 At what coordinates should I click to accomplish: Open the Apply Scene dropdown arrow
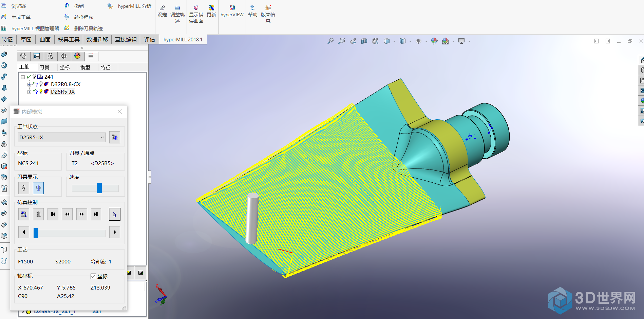[453, 41]
